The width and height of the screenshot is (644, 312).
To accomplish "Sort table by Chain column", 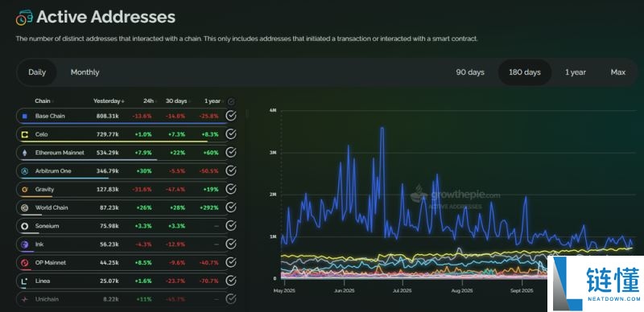I will click(43, 101).
